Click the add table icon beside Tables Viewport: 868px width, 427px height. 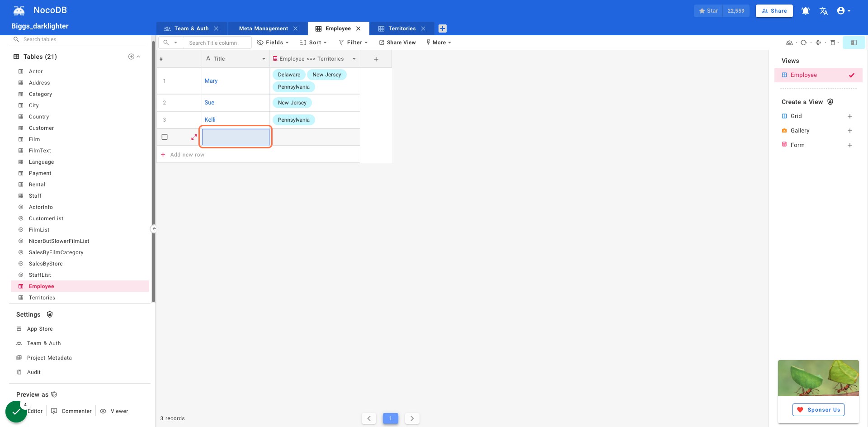(x=131, y=57)
